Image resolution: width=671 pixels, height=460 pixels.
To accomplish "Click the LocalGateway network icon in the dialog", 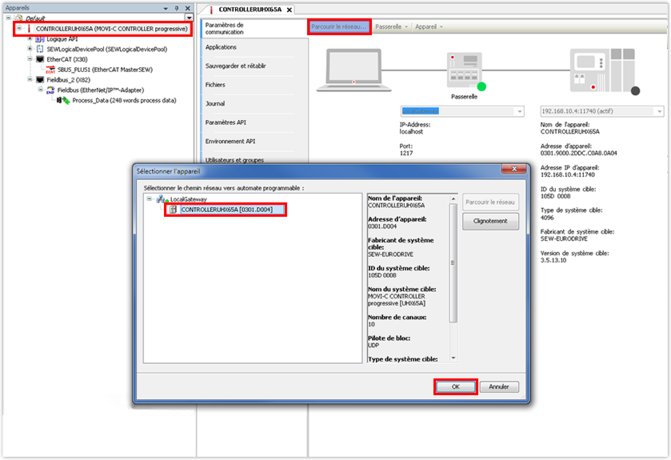I will [x=161, y=199].
